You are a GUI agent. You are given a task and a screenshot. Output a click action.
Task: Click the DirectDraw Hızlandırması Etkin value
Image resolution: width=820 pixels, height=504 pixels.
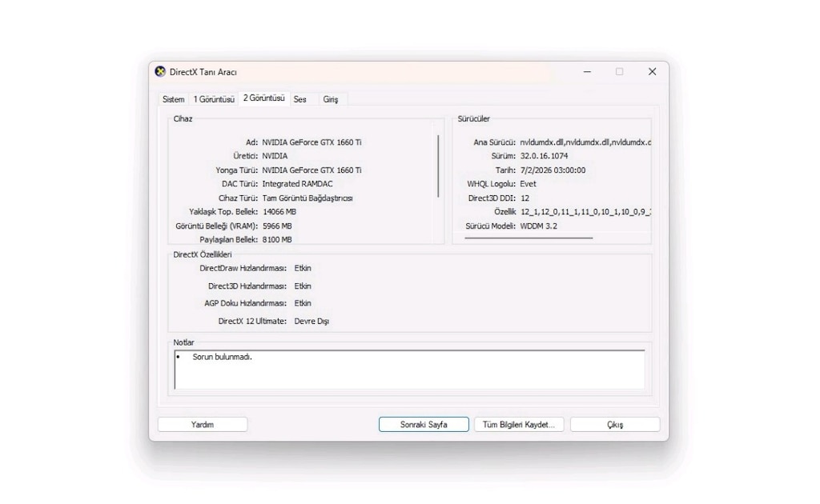pyautogui.click(x=303, y=268)
